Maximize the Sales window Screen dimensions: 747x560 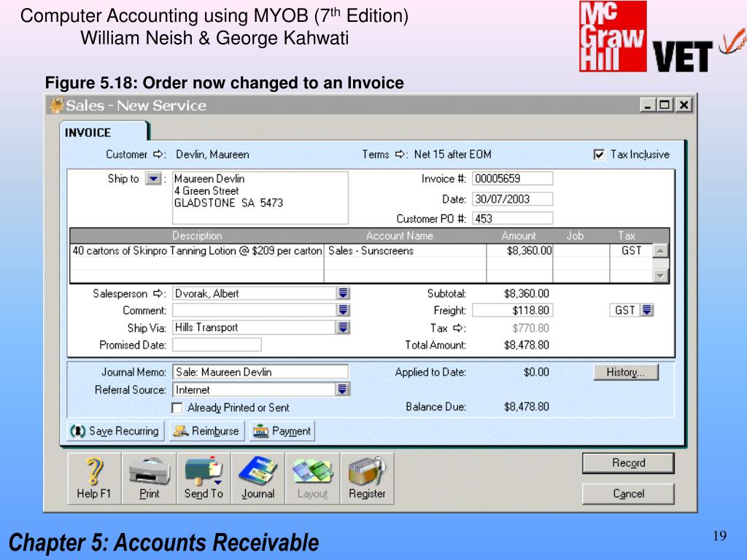pyautogui.click(x=664, y=105)
